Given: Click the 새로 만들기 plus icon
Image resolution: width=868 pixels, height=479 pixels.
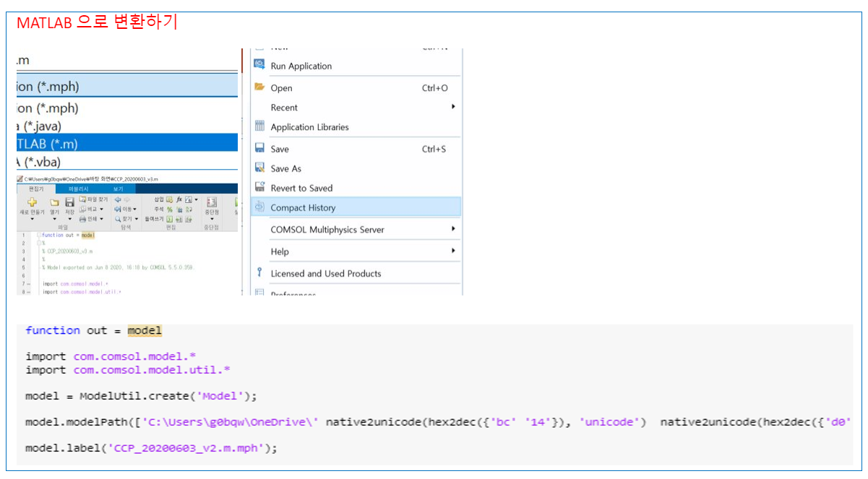Looking at the screenshot, I should point(32,202).
